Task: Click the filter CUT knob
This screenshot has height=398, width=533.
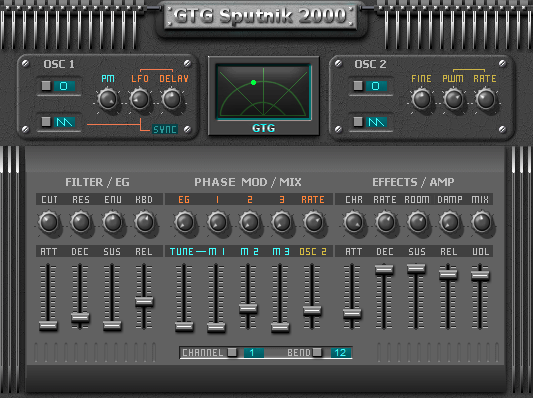Action: click(x=49, y=222)
